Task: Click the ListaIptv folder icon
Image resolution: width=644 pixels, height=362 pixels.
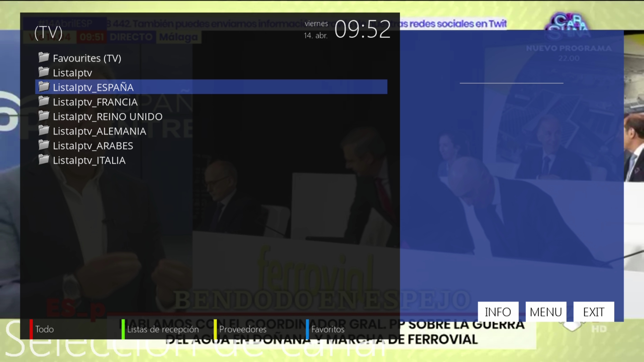Action: 44,72
